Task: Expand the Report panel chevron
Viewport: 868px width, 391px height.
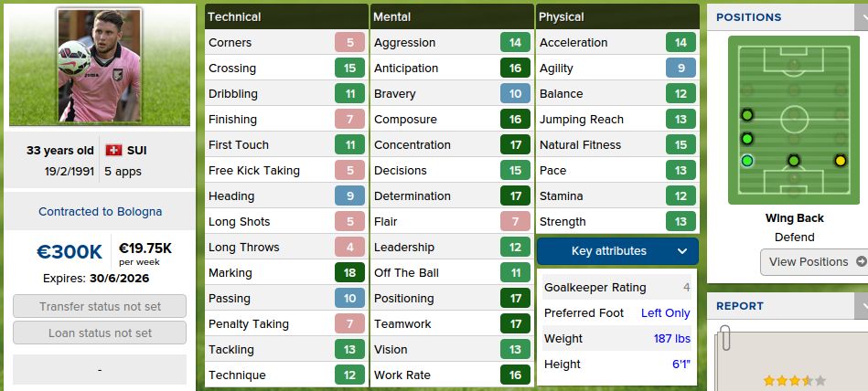Action: coord(862,306)
